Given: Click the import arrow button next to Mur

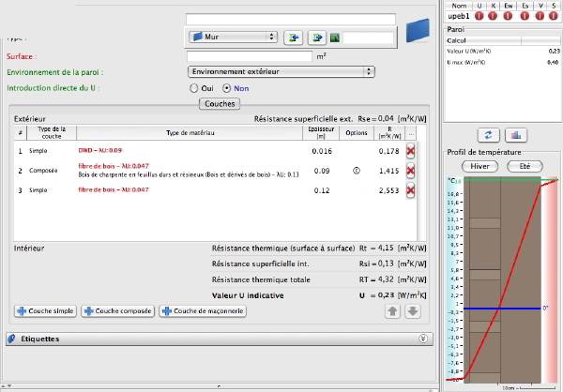Looking at the screenshot, I should click(x=294, y=38).
